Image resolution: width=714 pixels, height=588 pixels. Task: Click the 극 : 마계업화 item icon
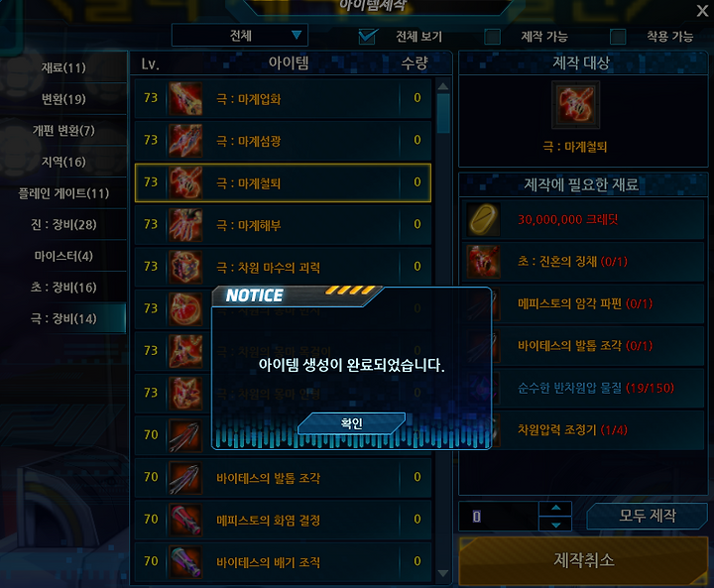185,98
